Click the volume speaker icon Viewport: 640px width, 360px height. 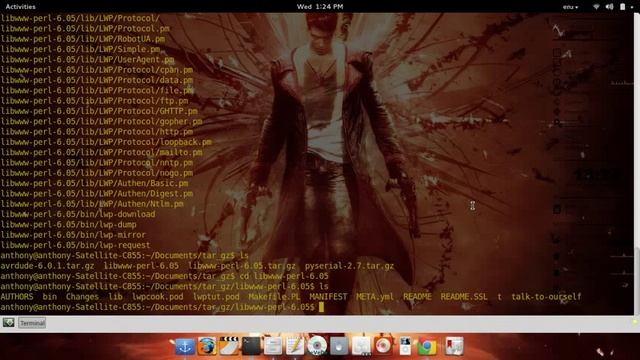point(609,7)
